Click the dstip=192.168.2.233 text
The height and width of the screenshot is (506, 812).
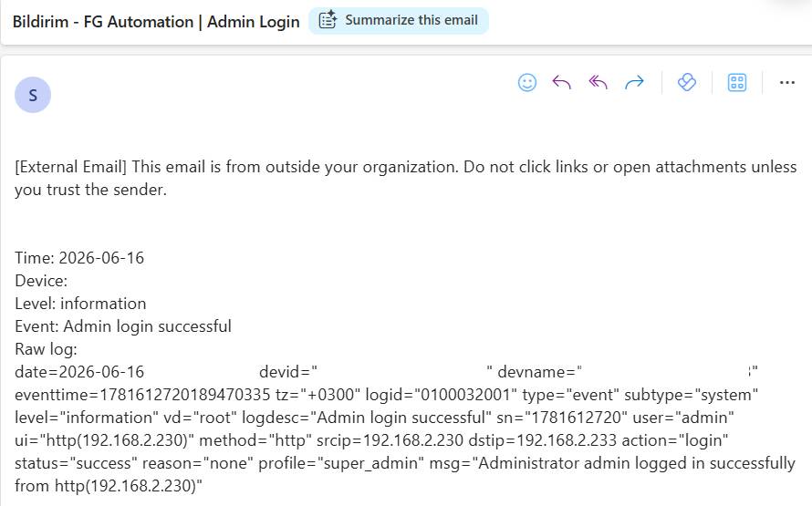[x=542, y=440]
